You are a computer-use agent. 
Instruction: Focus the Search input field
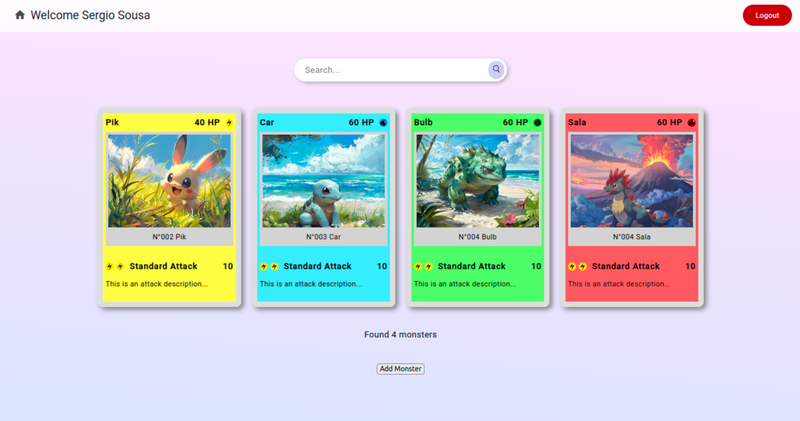(390, 70)
